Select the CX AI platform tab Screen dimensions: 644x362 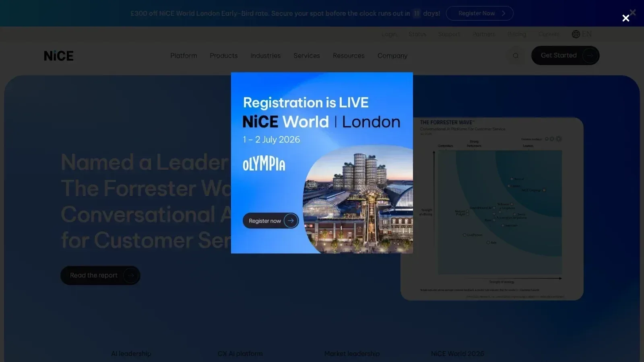click(x=240, y=354)
